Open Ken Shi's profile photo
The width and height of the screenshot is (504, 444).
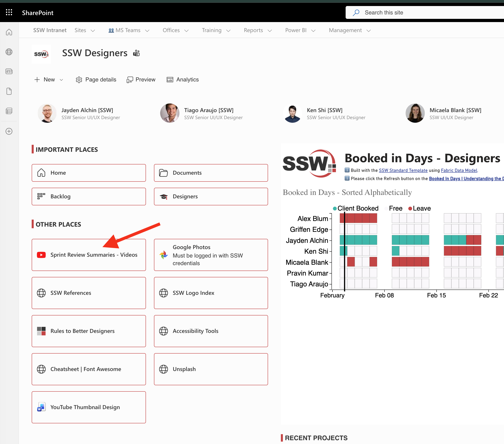click(x=292, y=113)
